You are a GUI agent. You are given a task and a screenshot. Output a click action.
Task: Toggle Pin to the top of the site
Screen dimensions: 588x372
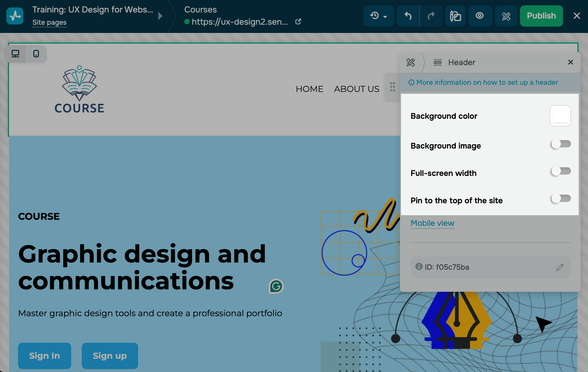coord(561,198)
